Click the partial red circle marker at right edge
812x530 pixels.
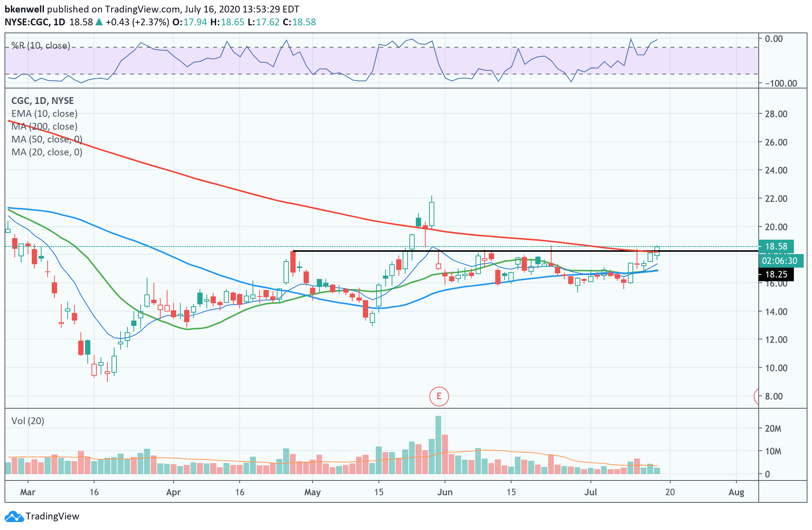756,396
